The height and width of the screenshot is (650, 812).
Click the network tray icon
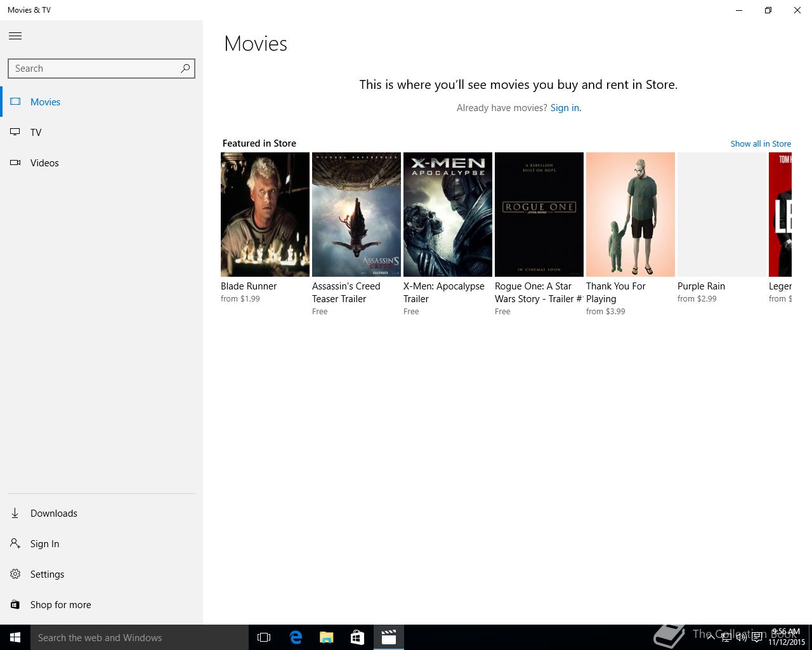[x=726, y=637]
